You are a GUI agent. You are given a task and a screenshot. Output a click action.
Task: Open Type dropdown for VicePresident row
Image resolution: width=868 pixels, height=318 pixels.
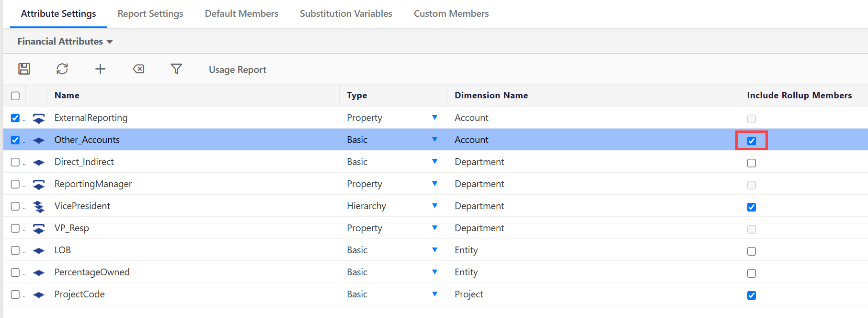click(434, 206)
